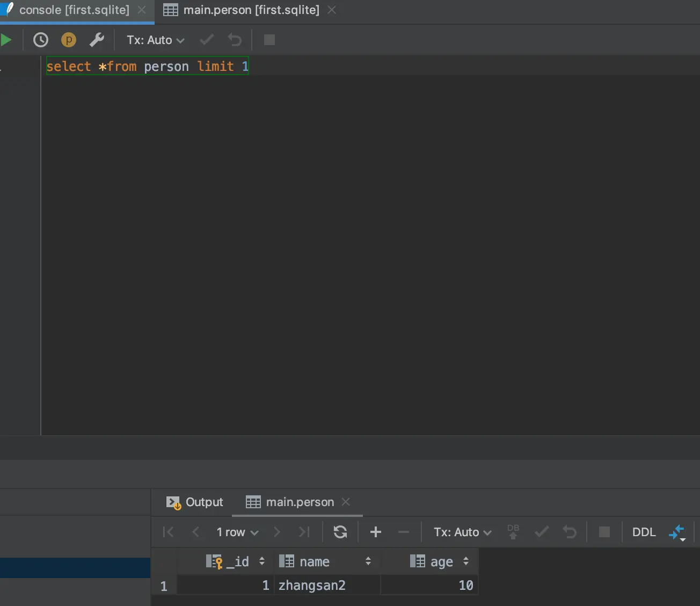The image size is (700, 606).
Task: Click the SQL query text in the editor
Action: (x=147, y=66)
